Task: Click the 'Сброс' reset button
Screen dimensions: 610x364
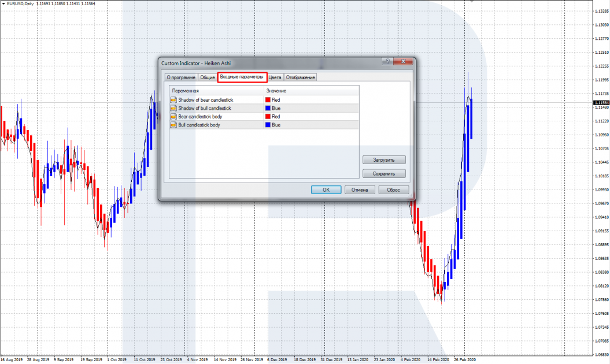Action: [x=394, y=190]
